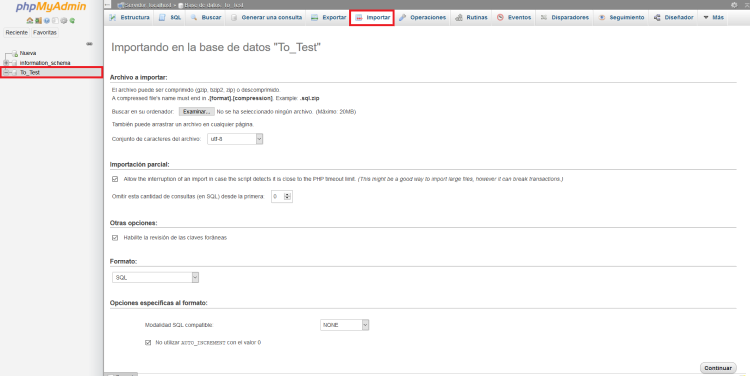
Task: Click the server icon in breadcrumb
Action: tap(121, 5)
